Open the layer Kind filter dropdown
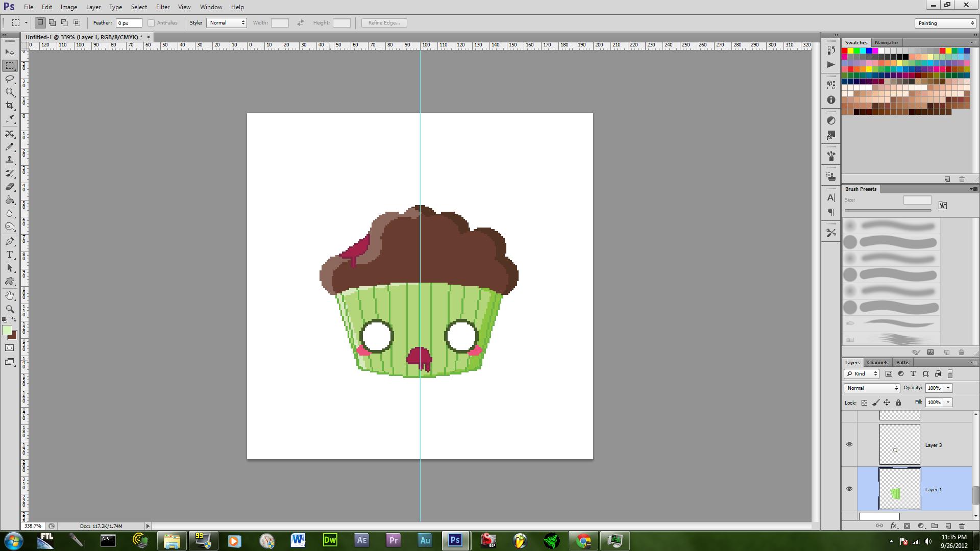This screenshot has width=980, height=551. [861, 374]
